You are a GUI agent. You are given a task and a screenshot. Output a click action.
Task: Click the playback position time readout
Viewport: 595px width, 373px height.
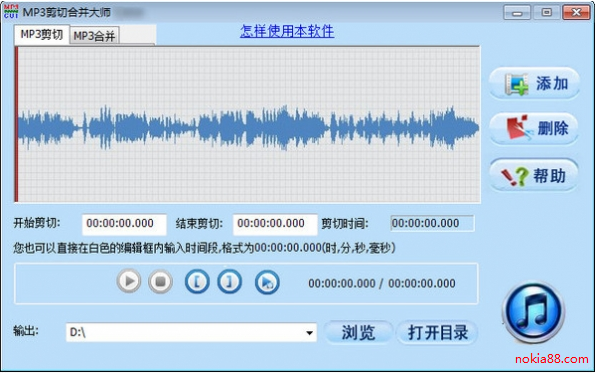(381, 283)
